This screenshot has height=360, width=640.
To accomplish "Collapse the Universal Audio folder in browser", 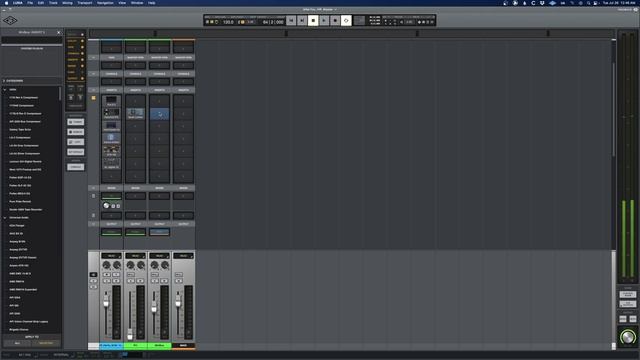I will click(5, 218).
